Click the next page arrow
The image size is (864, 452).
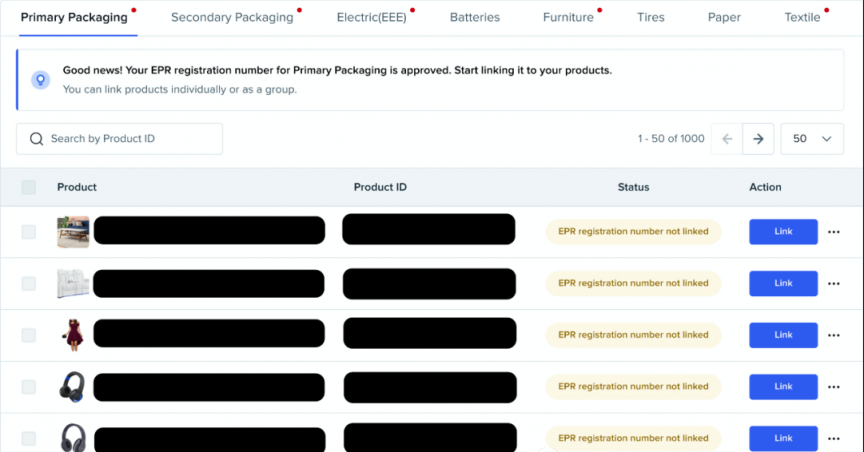[758, 139]
